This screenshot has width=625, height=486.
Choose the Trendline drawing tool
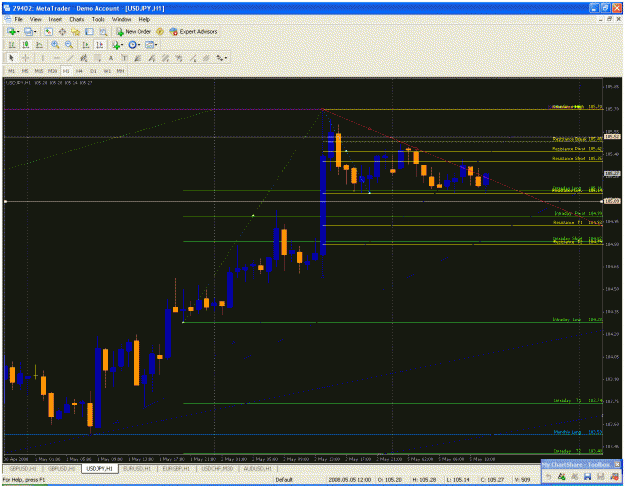[70, 58]
